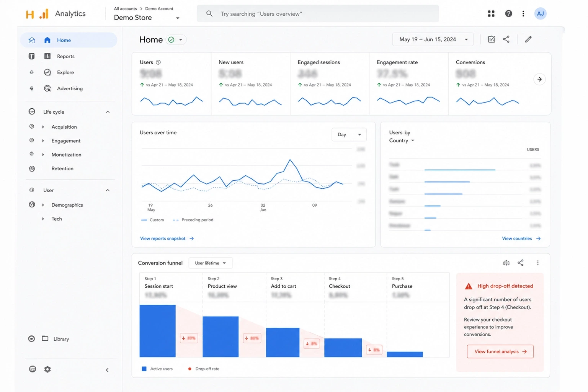
Task: Collapse sidebar with left chevron
Action: tap(107, 370)
